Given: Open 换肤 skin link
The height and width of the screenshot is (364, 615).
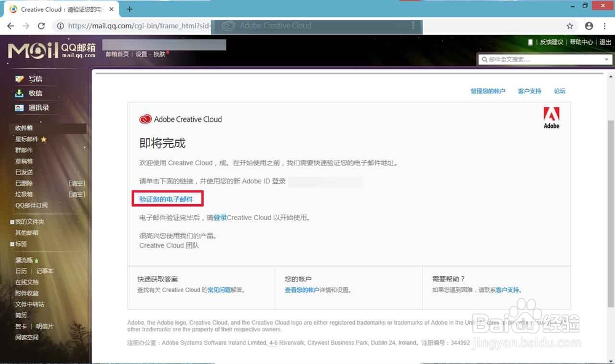Looking at the screenshot, I should [159, 54].
